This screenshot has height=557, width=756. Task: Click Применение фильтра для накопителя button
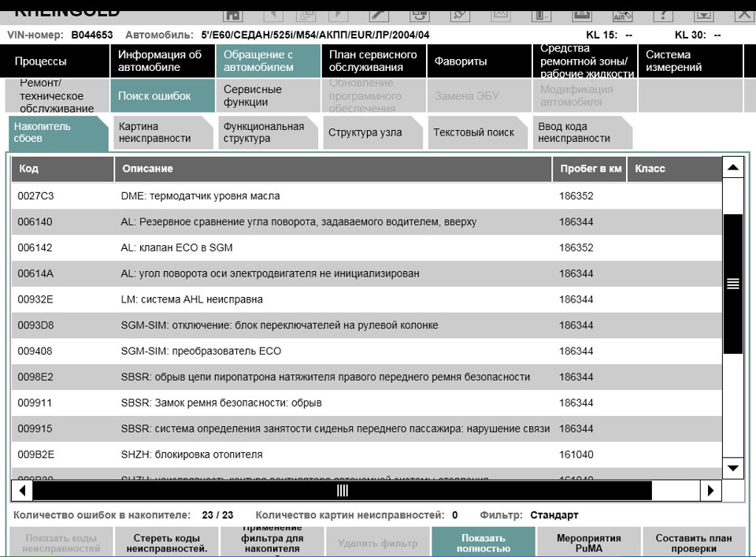tap(272, 543)
